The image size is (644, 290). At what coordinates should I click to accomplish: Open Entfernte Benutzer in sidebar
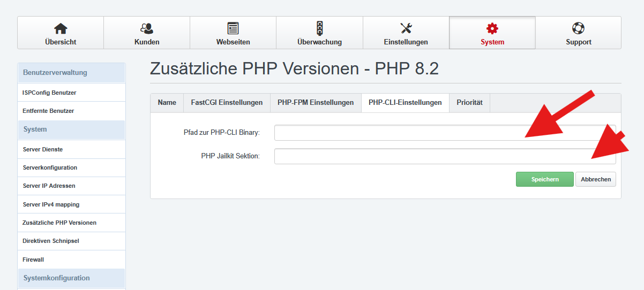(72, 111)
